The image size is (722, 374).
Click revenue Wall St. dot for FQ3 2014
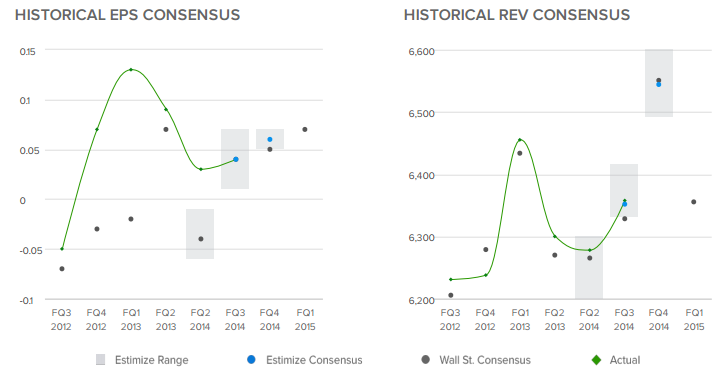coord(624,219)
